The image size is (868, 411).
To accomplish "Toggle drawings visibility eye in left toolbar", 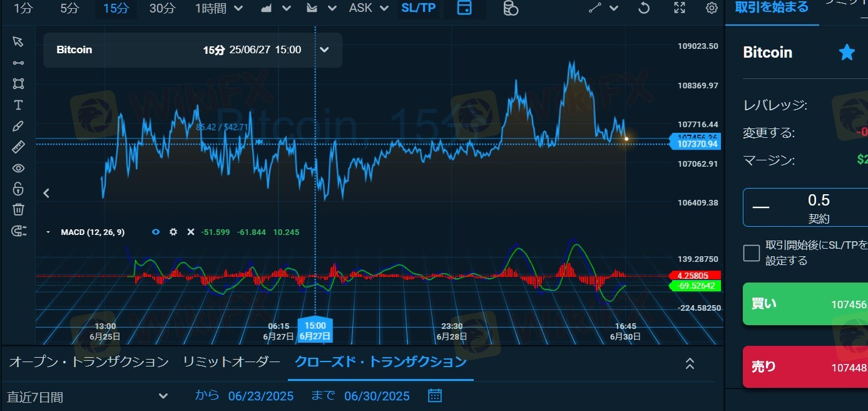I will pos(18,168).
